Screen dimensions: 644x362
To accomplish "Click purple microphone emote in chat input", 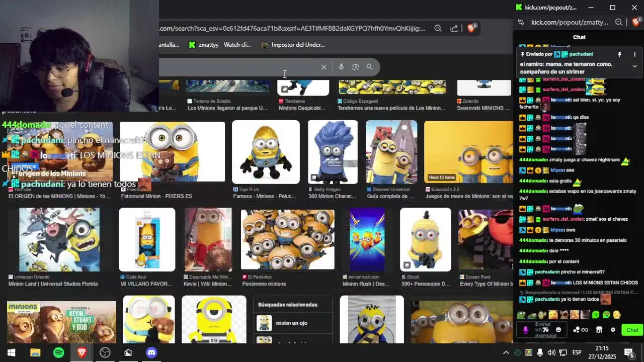I will tap(526, 330).
